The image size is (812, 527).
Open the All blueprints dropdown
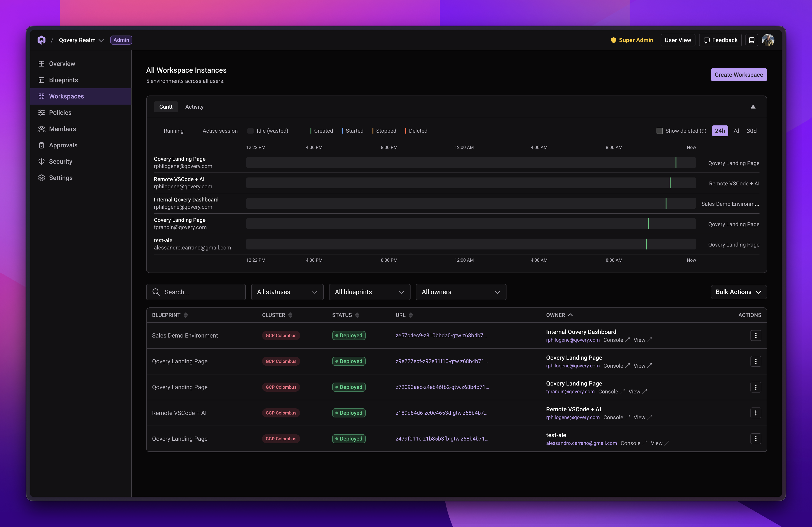370,292
